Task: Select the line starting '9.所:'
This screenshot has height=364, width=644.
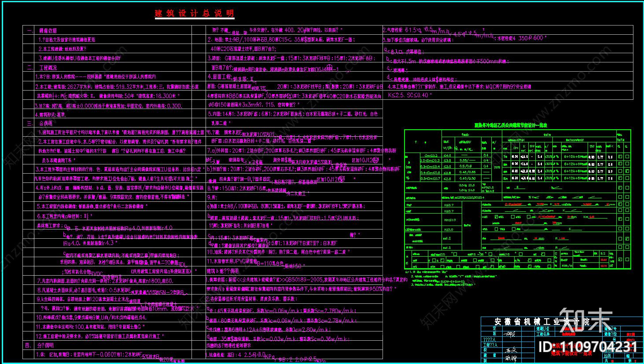Action: (212, 197)
